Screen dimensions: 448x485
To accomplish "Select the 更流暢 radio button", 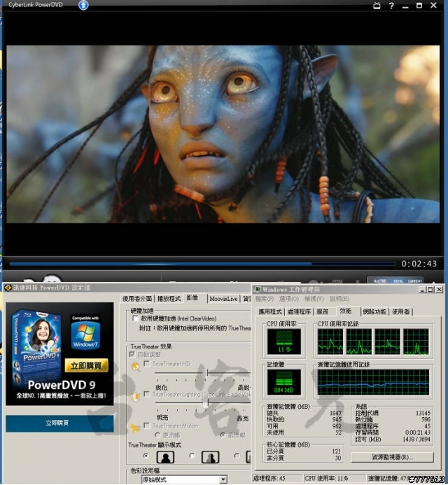I will pyautogui.click(x=157, y=435).
